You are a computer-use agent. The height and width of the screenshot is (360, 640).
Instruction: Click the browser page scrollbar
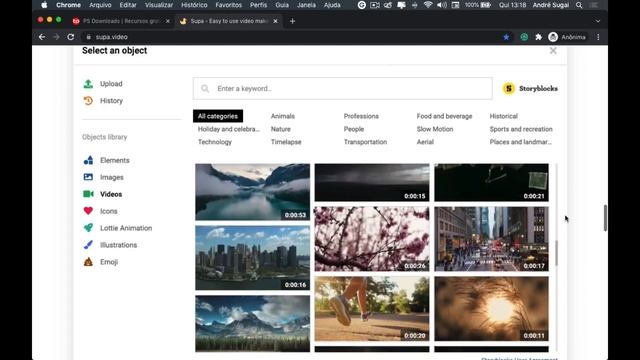pyautogui.click(x=605, y=218)
